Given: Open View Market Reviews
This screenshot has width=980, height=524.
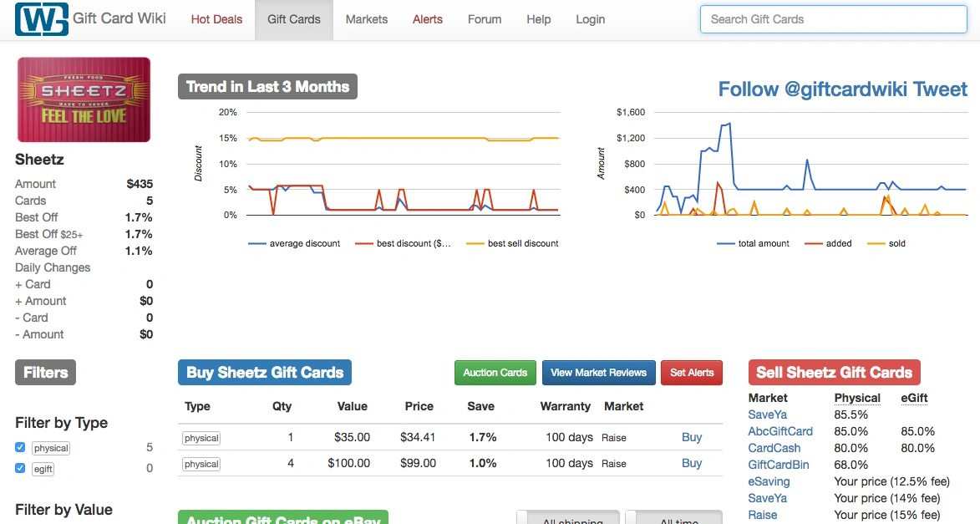Looking at the screenshot, I should point(598,373).
